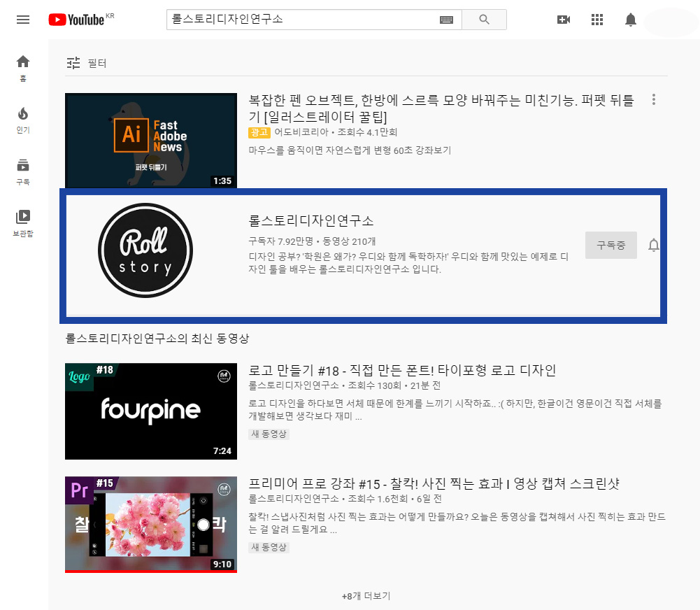Click the Roll story channel avatar
This screenshot has width=700, height=610.
(x=145, y=250)
